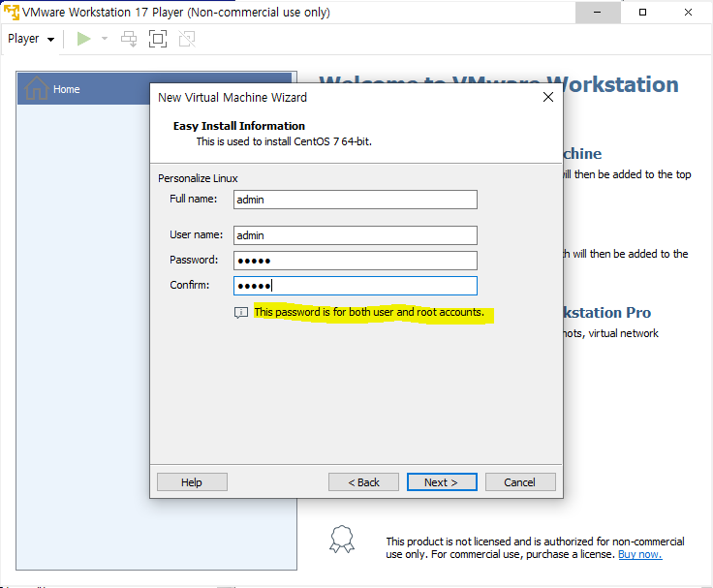The height and width of the screenshot is (588, 713).
Task: Maximize the VMware Player window
Action: 642,13
